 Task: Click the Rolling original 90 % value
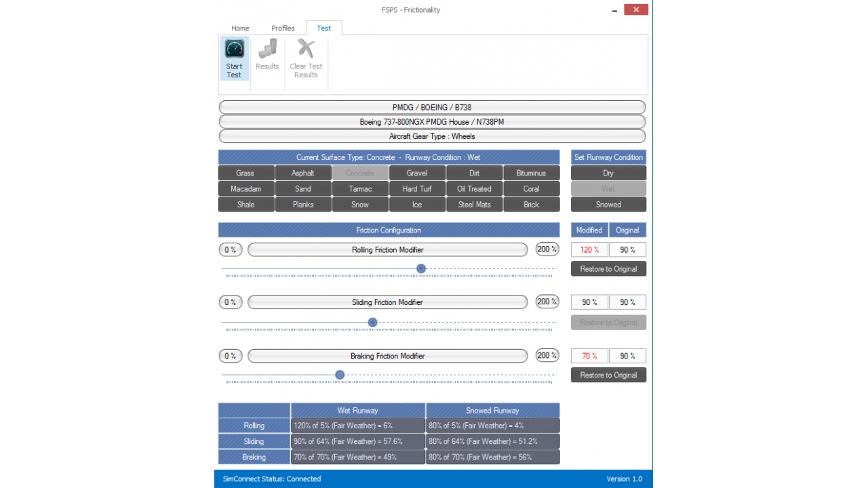627,249
